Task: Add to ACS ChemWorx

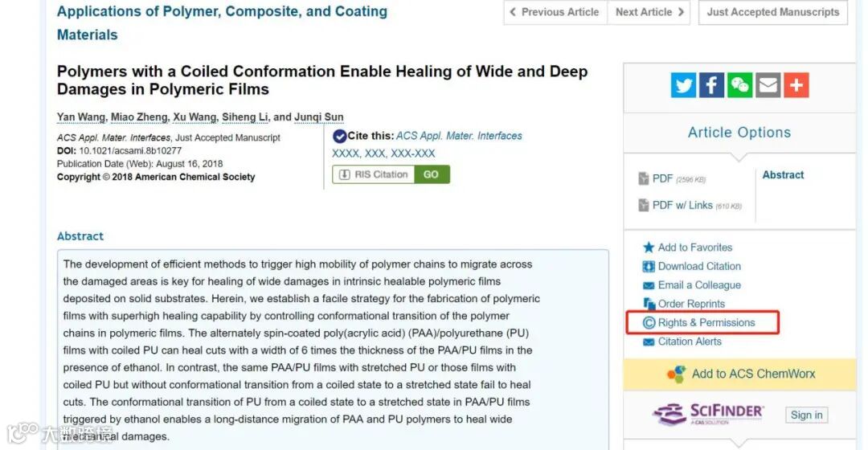Action: 752,374
